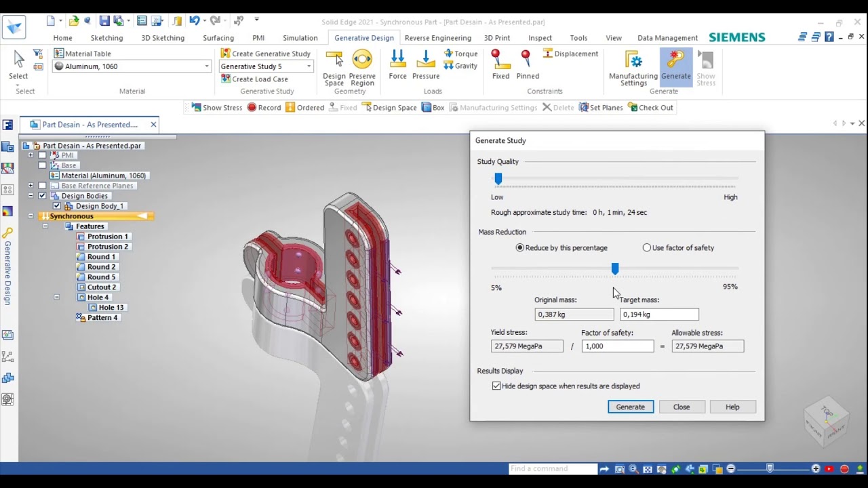
Task: Click the Record button in command bar
Action: click(264, 107)
